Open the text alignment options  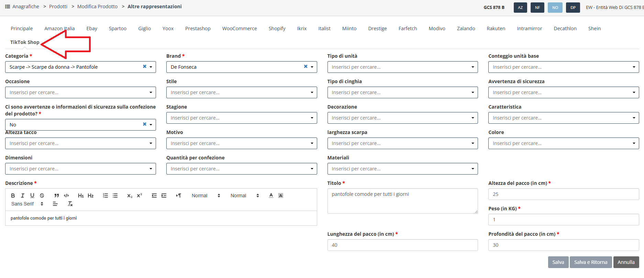[x=55, y=204]
